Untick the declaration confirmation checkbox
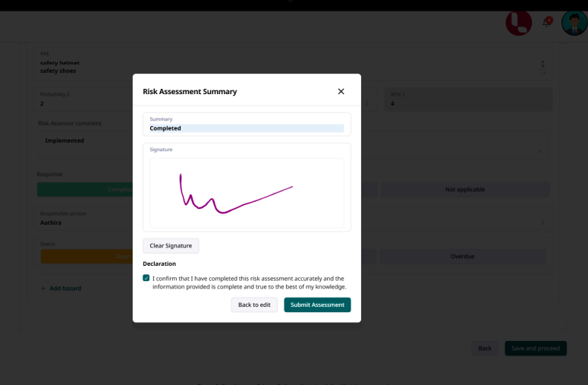The image size is (588, 385). [146, 279]
